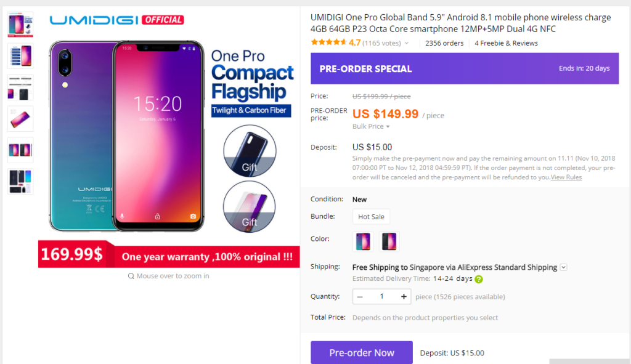The height and width of the screenshot is (364, 631).
Task: Expand the shipping method selector
Action: coord(564,267)
